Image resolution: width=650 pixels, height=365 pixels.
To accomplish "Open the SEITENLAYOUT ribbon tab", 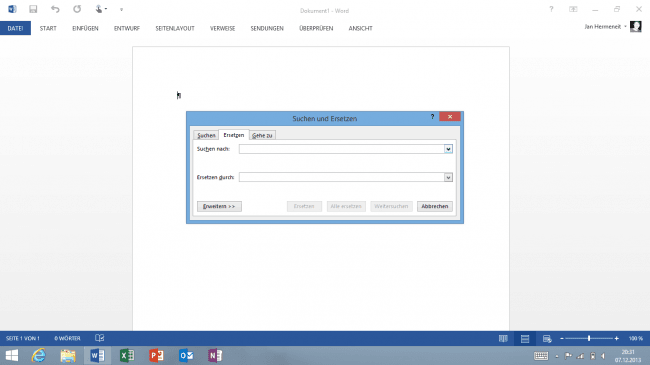I will click(175, 28).
